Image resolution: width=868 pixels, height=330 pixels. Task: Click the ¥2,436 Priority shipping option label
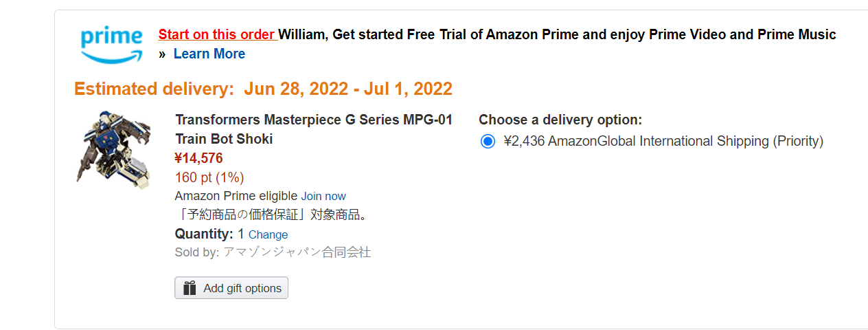[x=663, y=142]
